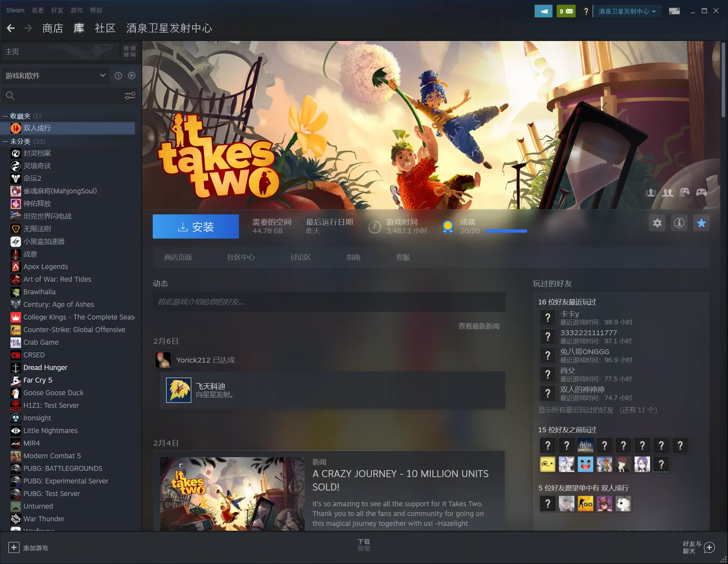Open the 客服 link
728x564 pixels.
coord(403,257)
